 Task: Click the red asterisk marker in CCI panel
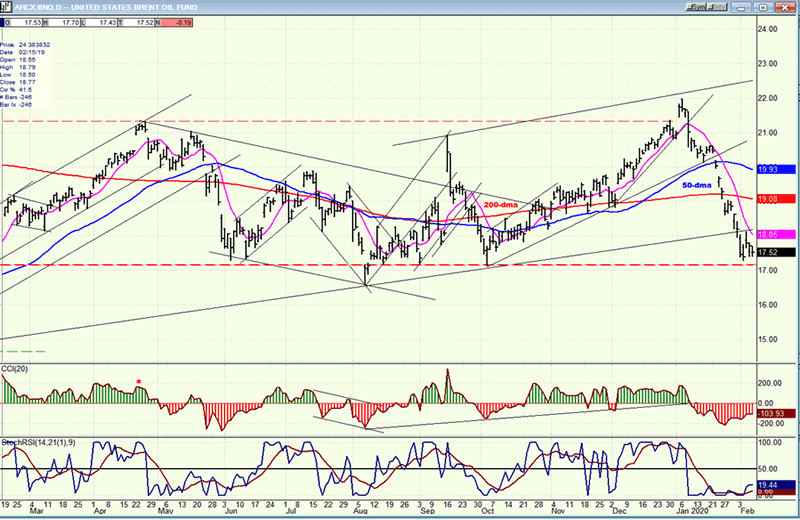[x=139, y=381]
